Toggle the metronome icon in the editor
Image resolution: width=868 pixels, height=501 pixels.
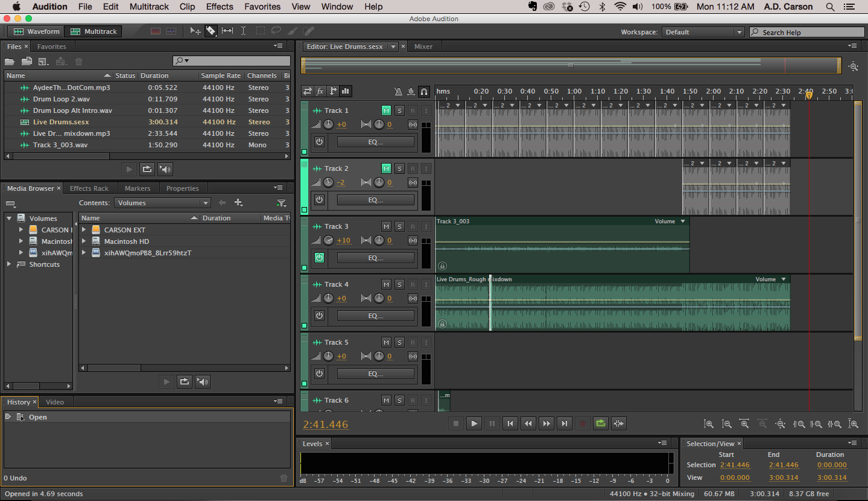tap(398, 91)
